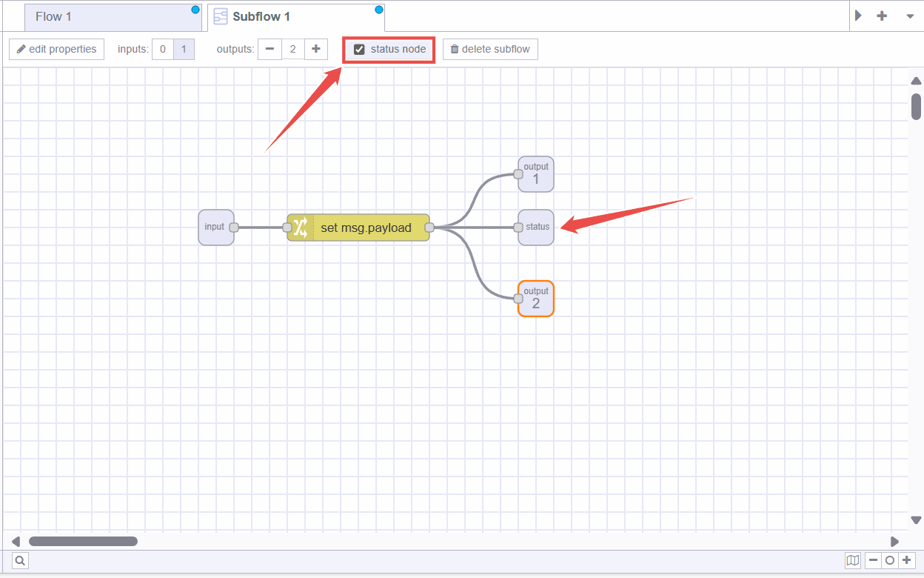Set subflow inputs to 1
924x578 pixels.
tap(184, 49)
